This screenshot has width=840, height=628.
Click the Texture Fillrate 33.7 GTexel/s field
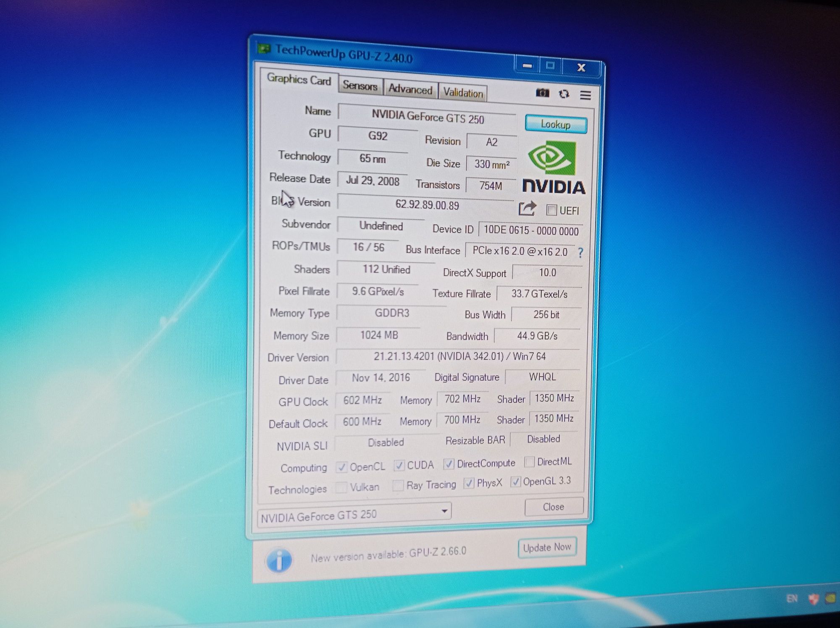[539, 294]
